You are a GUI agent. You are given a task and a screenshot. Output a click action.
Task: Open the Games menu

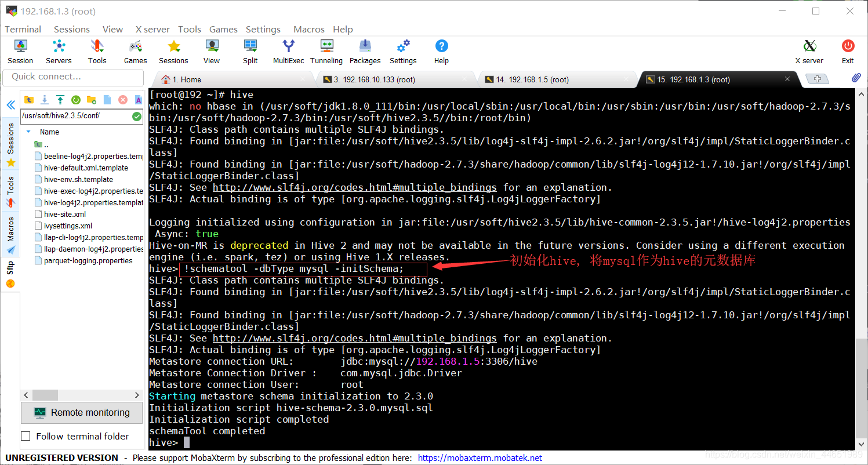[x=223, y=29]
